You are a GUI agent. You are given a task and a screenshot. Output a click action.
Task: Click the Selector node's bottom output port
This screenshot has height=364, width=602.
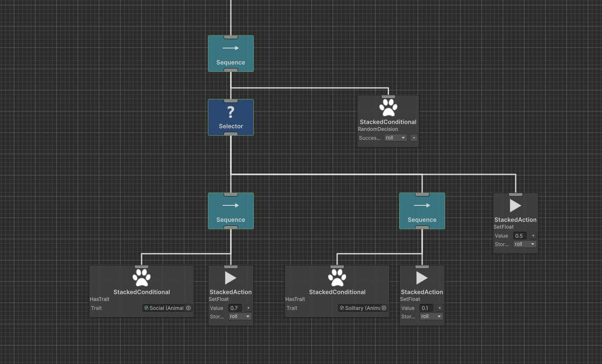[231, 134]
